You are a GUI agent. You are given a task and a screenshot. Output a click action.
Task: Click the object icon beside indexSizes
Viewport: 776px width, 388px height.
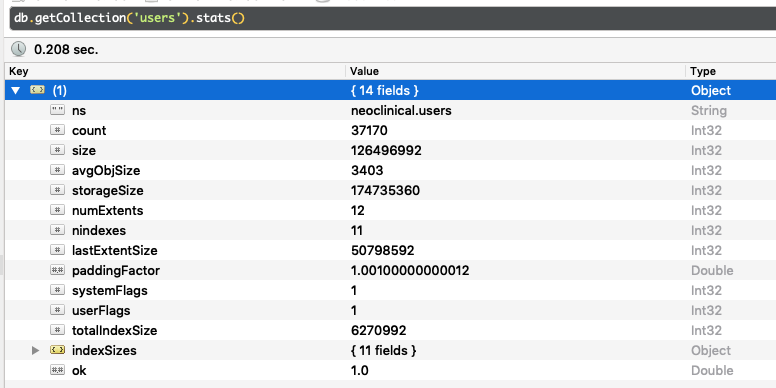pos(57,350)
